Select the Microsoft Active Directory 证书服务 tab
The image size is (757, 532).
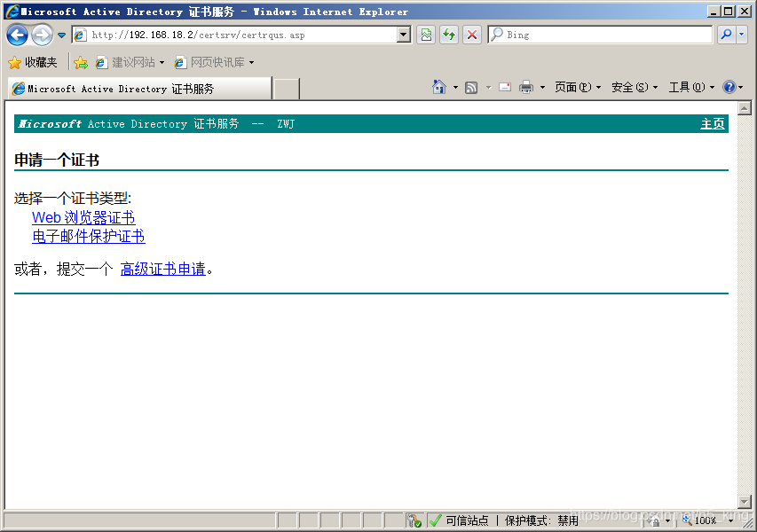[x=140, y=89]
